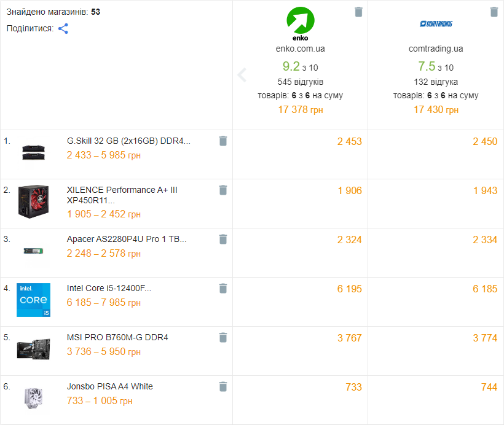Click price range 1 905 – 2 452 грн

pos(103,214)
